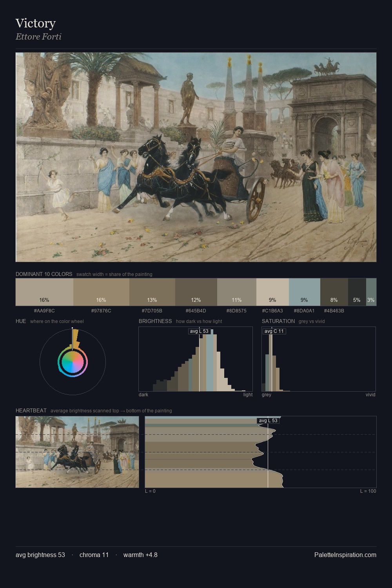The width and height of the screenshot is (392, 588).
Task: Click 'grey vs vivid' caption
Action: tap(312, 321)
